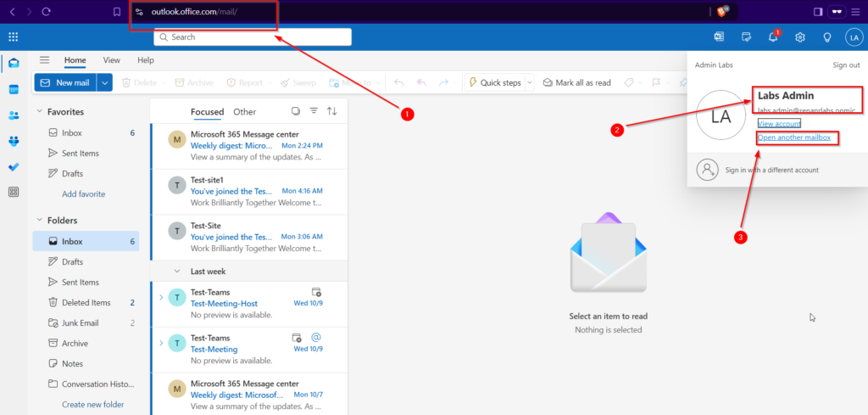Click the Reply arrow in the ribbon

click(x=399, y=82)
